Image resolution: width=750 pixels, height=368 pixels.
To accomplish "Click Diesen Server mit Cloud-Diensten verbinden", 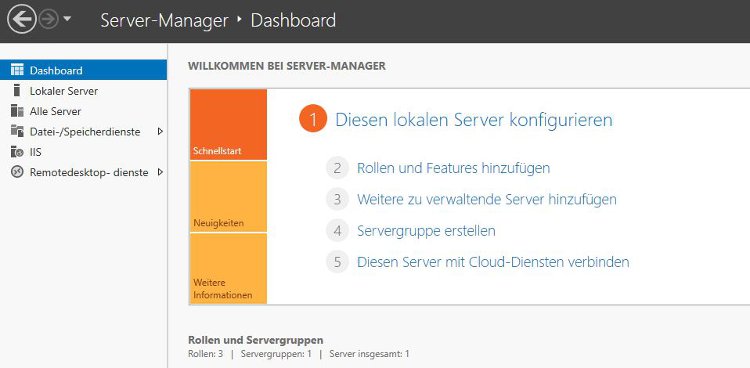I will (493, 262).
